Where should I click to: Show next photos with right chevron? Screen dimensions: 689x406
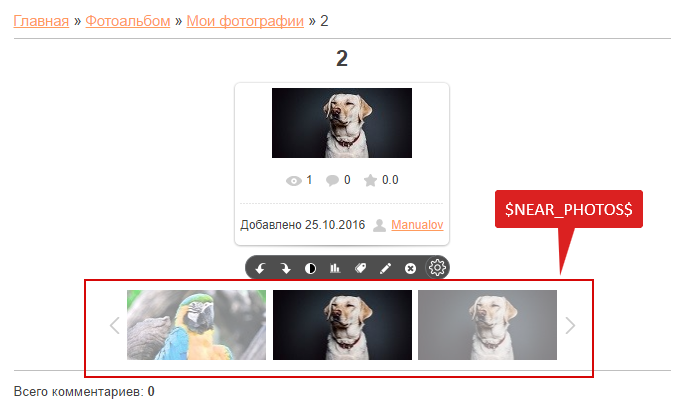click(570, 326)
